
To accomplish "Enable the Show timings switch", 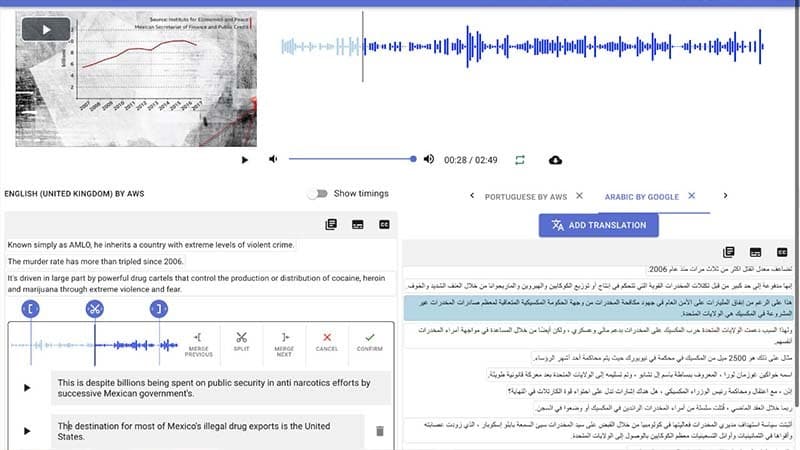I will click(317, 193).
